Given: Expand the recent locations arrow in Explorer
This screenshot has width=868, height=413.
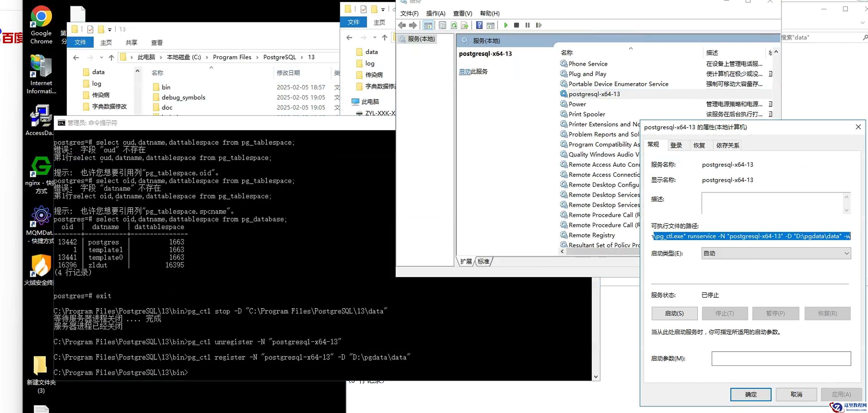Looking at the screenshot, I should pos(102,57).
